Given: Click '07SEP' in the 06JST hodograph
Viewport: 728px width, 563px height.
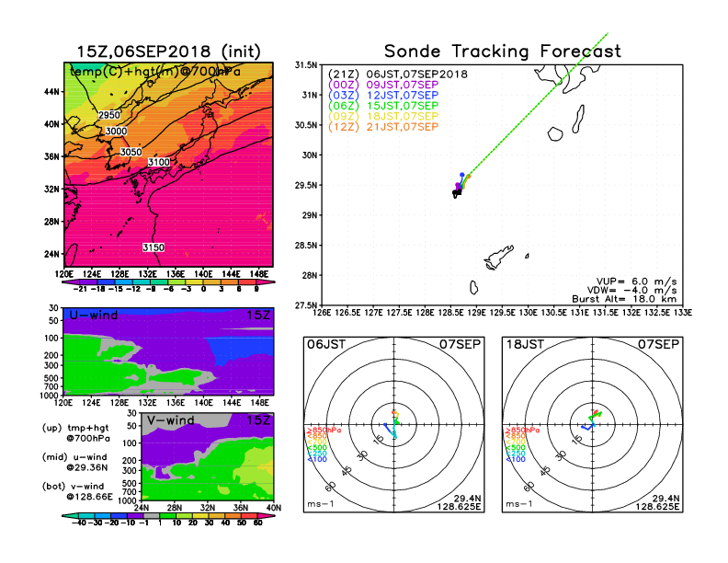Looking at the screenshot, I should [461, 344].
